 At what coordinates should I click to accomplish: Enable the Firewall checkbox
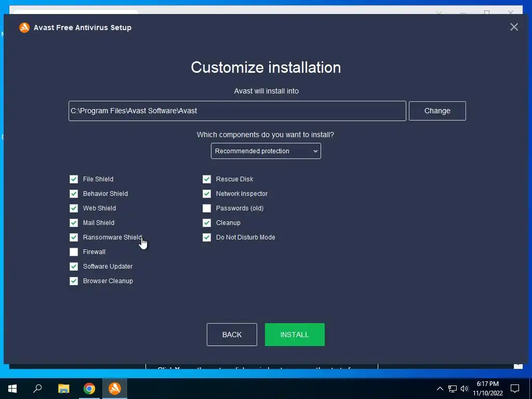coord(74,252)
